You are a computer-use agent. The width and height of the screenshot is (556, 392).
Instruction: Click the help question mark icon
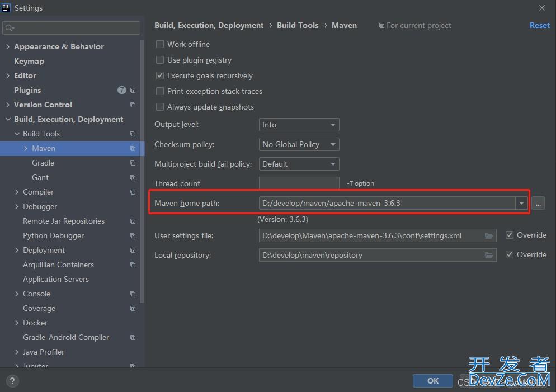tap(12, 381)
